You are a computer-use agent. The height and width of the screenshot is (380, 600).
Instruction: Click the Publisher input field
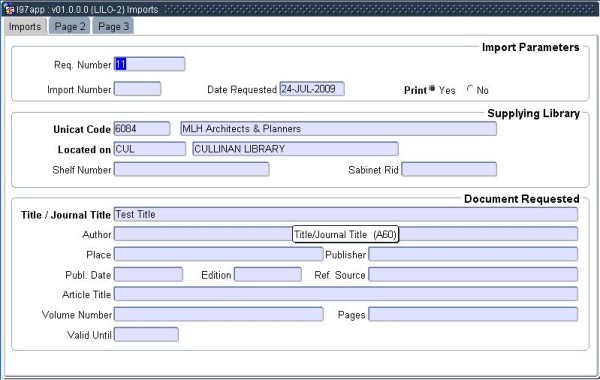(473, 254)
